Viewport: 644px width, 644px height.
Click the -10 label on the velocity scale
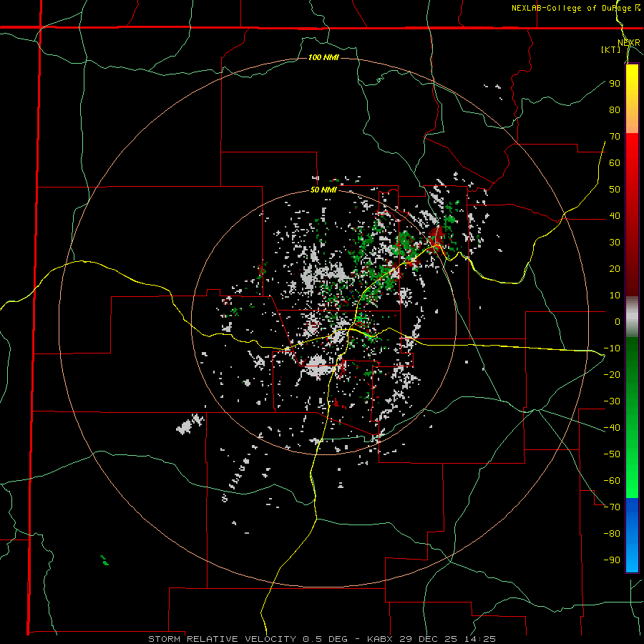coord(612,348)
